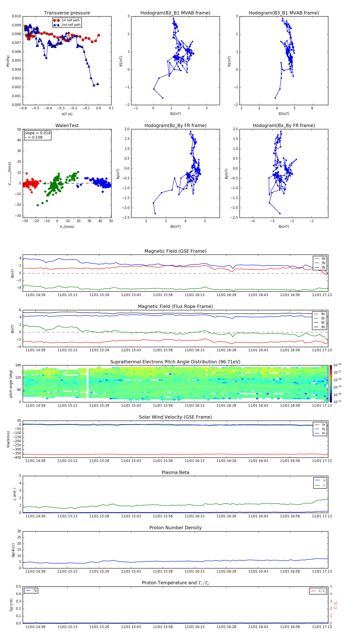Click 'Magnetic Field (Flux Rope Frame)' title
The width and height of the screenshot is (351, 644).
coord(175,307)
